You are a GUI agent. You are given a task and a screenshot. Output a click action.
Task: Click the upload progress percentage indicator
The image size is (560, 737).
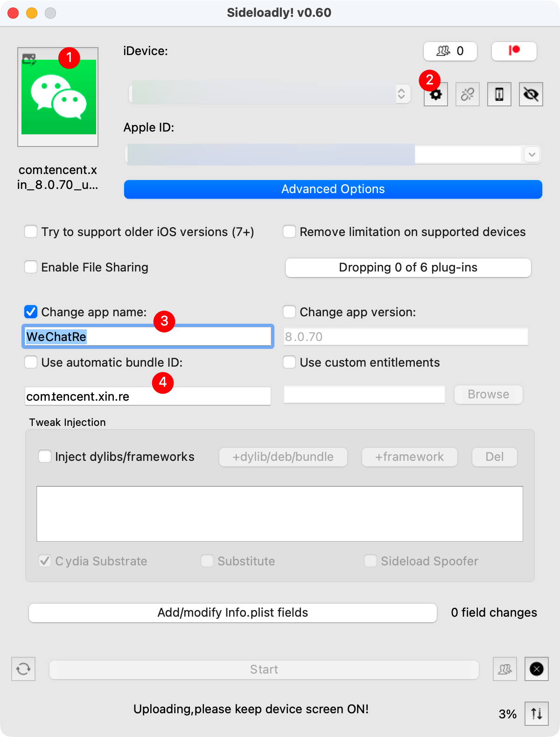click(507, 714)
